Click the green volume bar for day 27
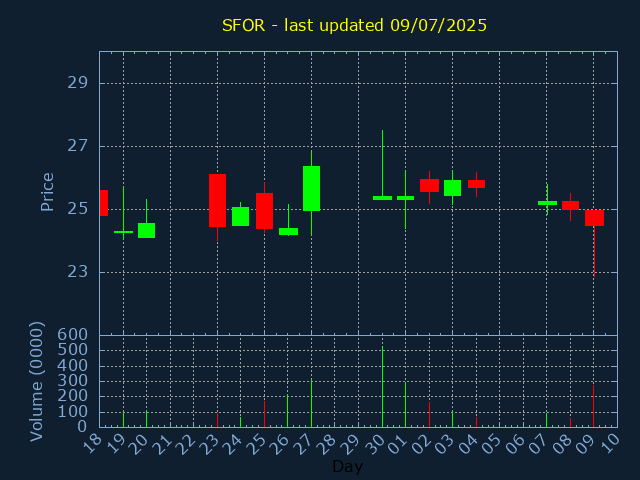Viewport: 640px width, 480px height. coord(311,403)
